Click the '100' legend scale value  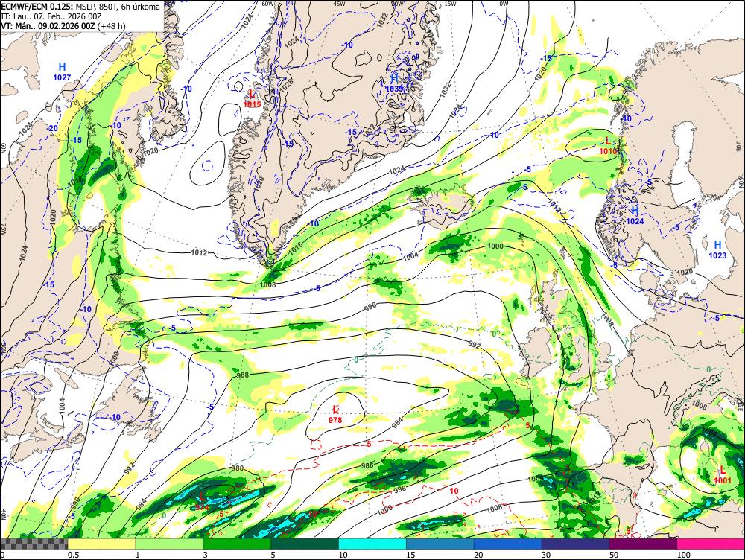pyautogui.click(x=684, y=555)
